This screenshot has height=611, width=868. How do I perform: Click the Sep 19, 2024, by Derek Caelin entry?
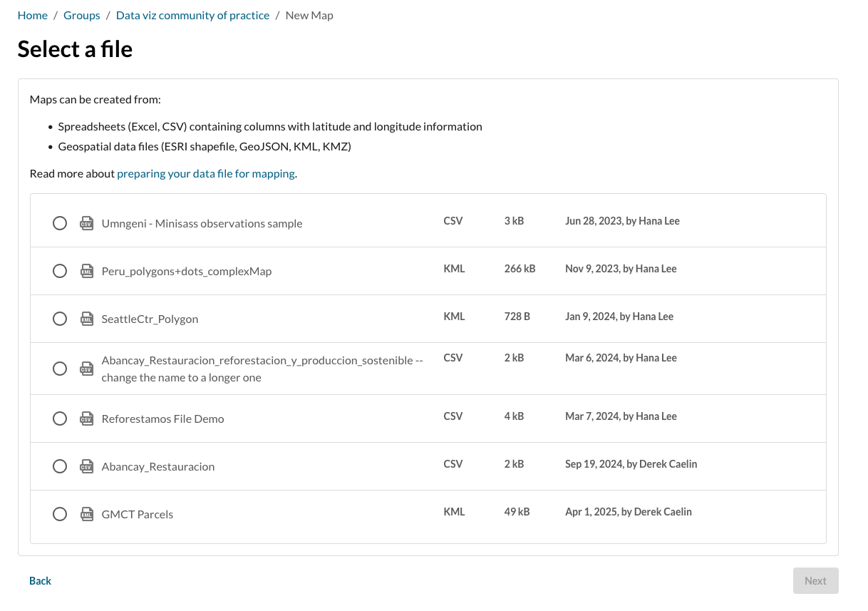click(x=631, y=464)
